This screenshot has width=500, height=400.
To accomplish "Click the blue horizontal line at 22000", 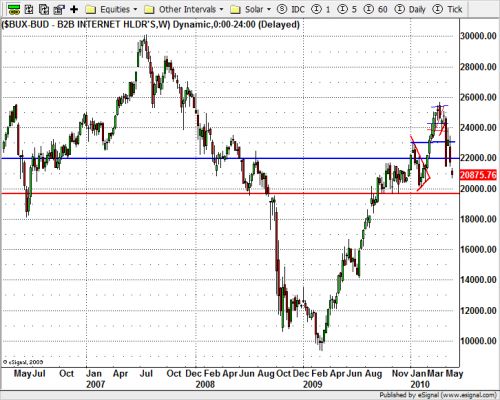I will pos(229,158).
